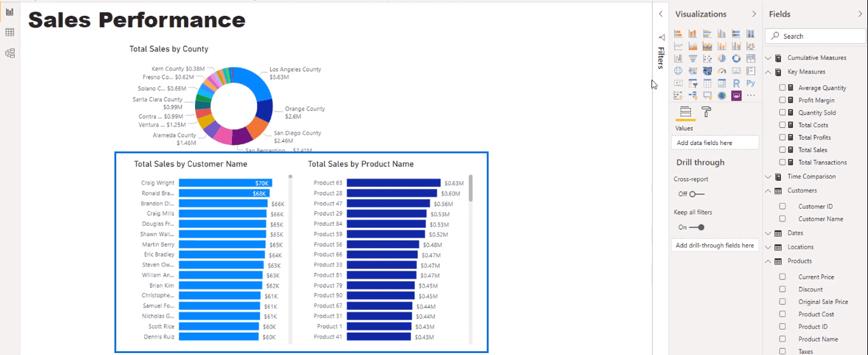868x355 pixels.
Task: Check the Product ID field
Action: click(783, 326)
